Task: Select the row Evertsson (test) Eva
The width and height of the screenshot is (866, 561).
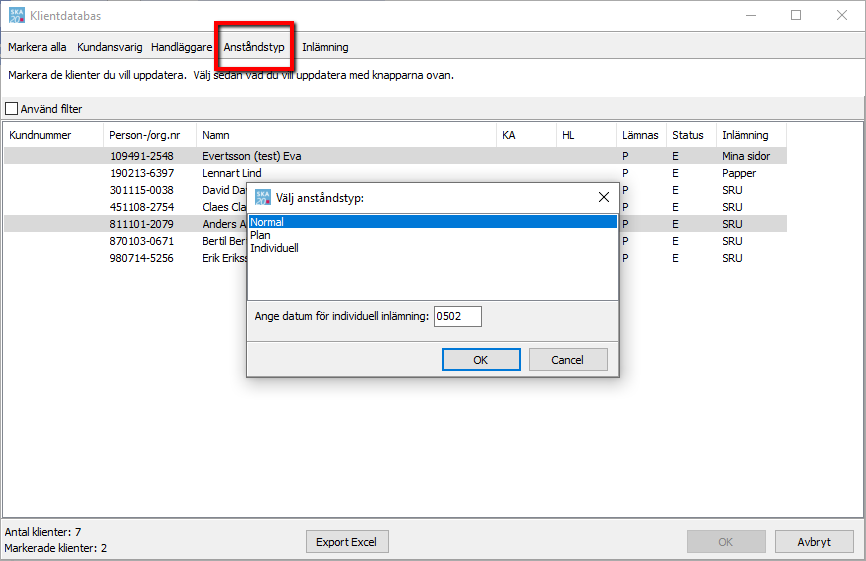Action: [x=395, y=156]
